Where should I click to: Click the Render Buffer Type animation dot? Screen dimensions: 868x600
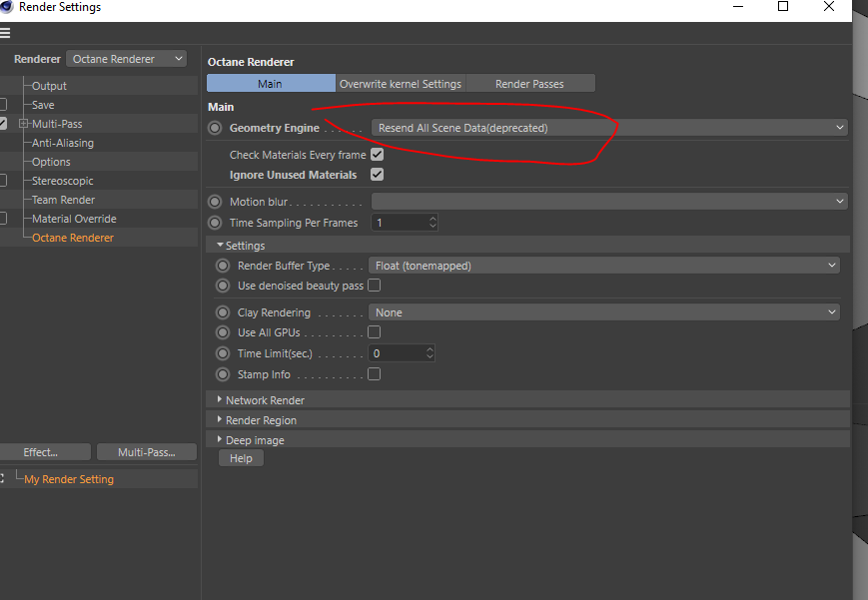tap(223, 266)
